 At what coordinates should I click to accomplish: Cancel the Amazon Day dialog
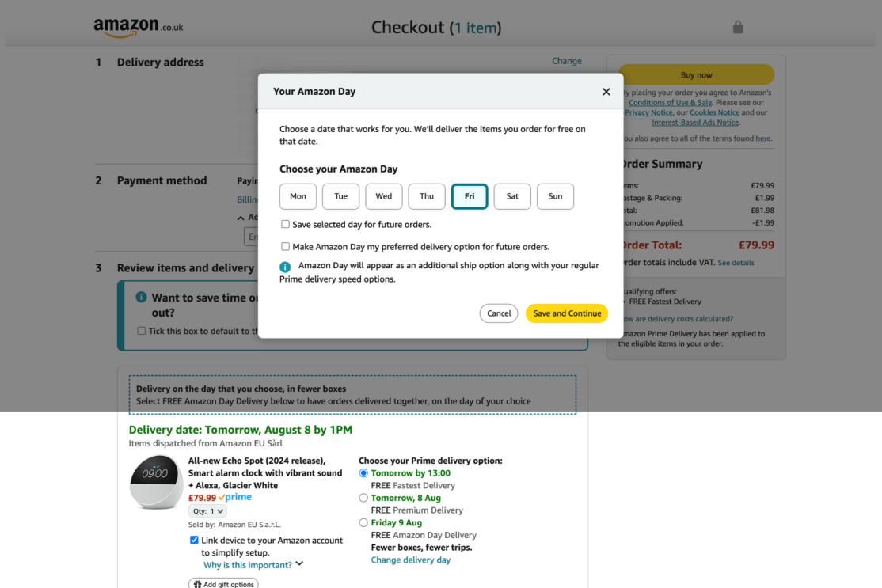tap(498, 313)
